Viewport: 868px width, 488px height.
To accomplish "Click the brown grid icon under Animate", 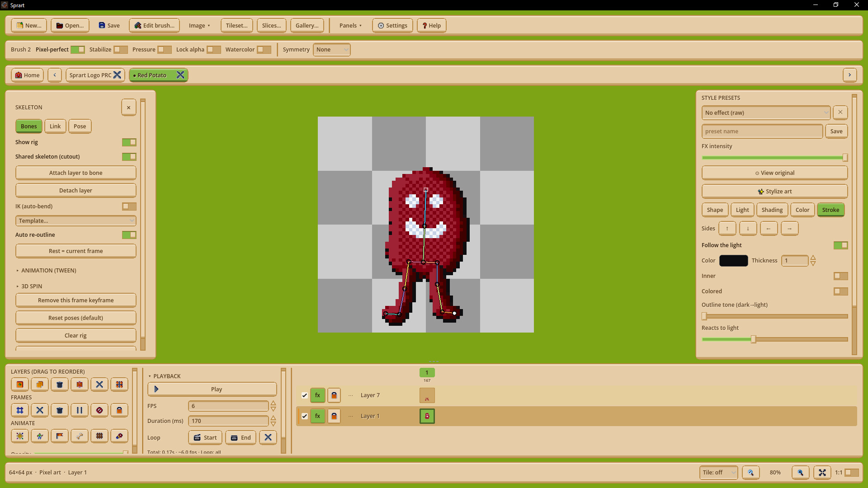I will click(x=99, y=436).
